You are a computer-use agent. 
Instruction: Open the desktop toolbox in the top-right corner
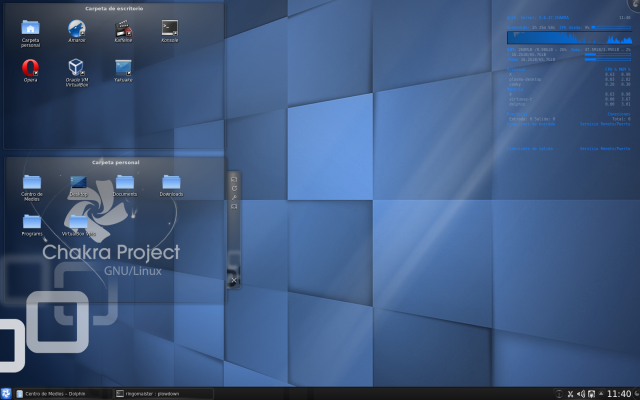tap(634, 4)
